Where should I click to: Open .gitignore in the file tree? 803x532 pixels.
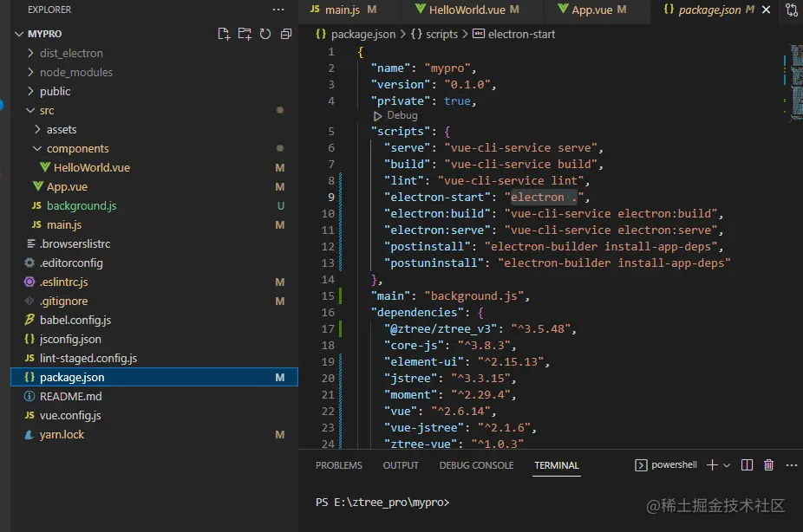coord(63,301)
